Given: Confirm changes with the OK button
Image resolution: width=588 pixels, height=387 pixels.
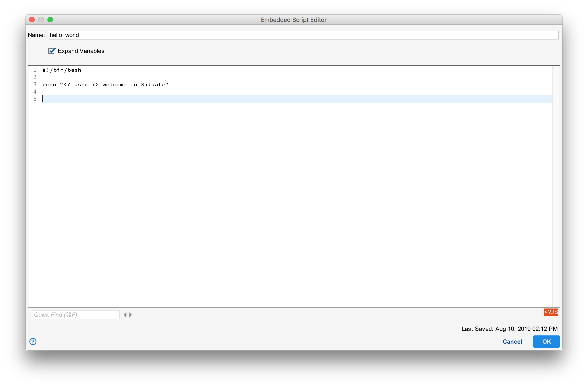Looking at the screenshot, I should point(546,342).
